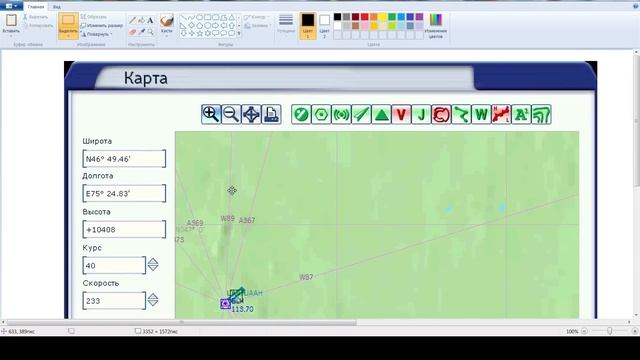The height and width of the screenshot is (360, 640).
Task: Click the red H/L weather systems icon
Action: [501, 114]
